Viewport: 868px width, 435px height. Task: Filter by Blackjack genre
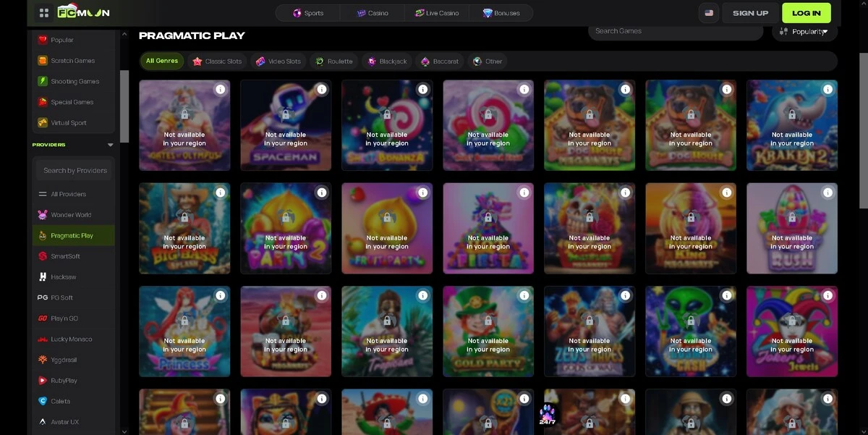(x=387, y=62)
